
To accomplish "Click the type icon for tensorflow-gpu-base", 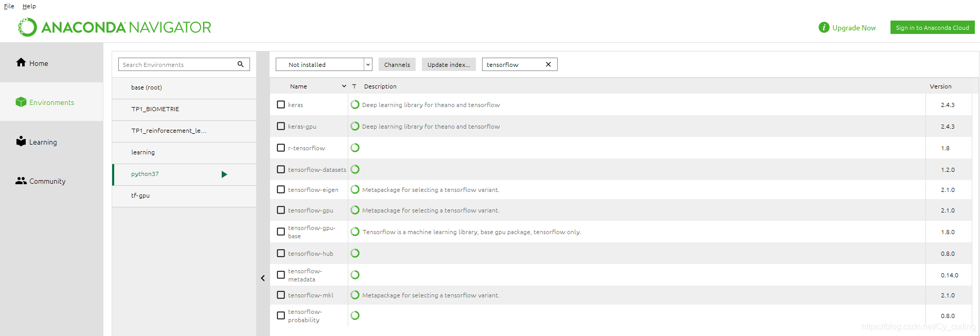I will (355, 232).
